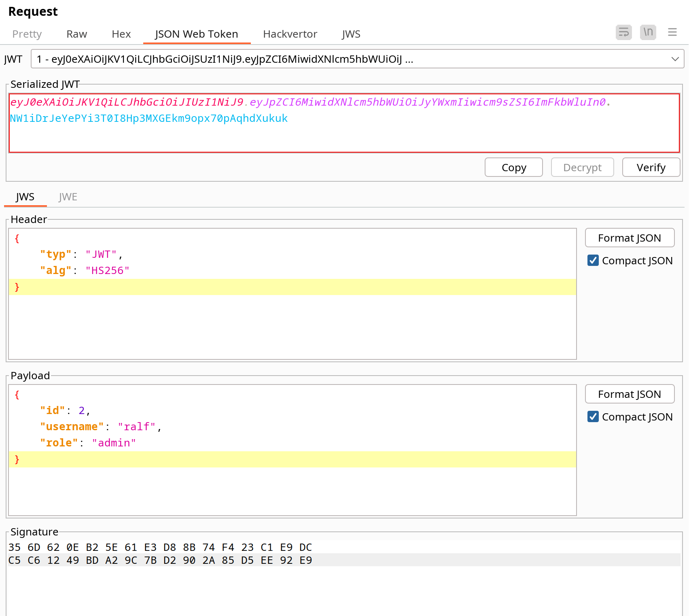The width and height of the screenshot is (689, 616).
Task: Click the Copy button
Action: click(x=514, y=167)
